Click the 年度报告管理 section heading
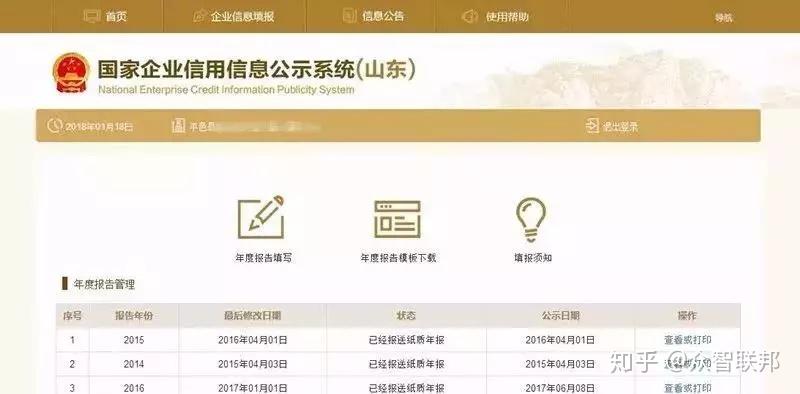This screenshot has width=800, height=394. pos(104,284)
